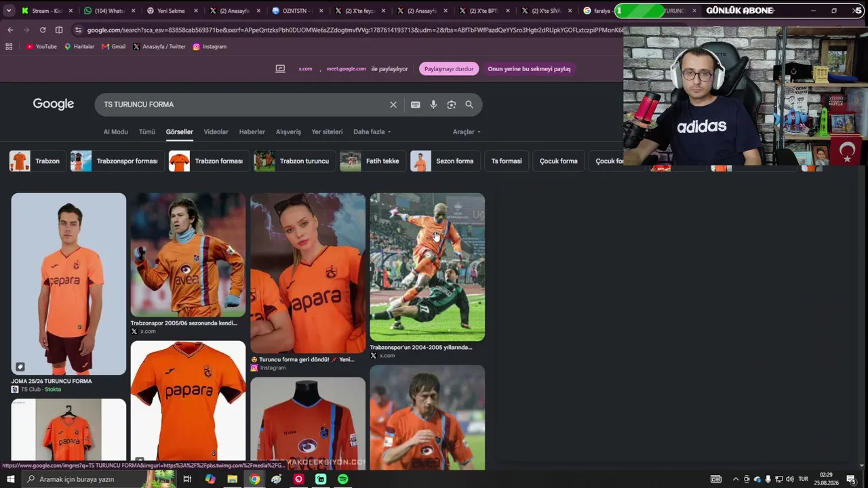Open the tab search dropdown
The width and height of the screenshot is (868, 488).
tap(9, 11)
